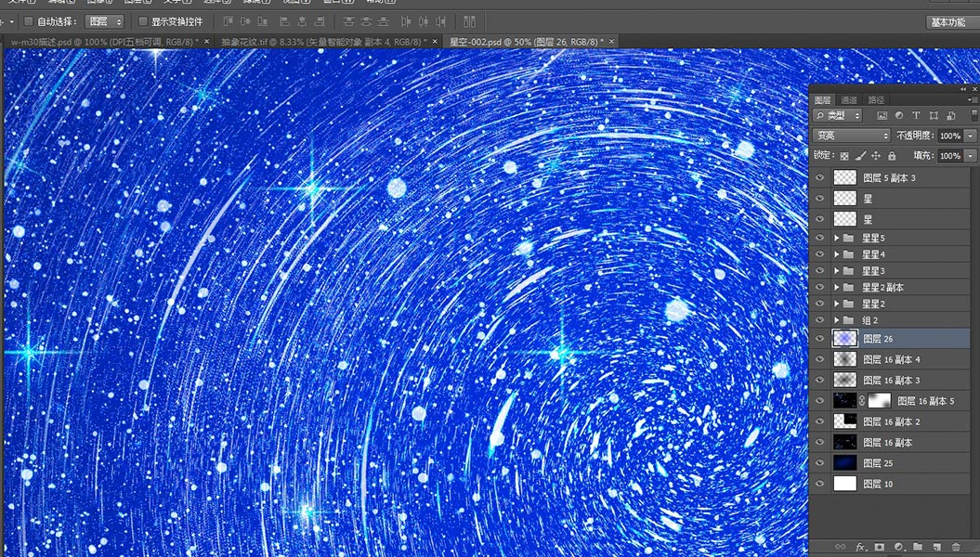The width and height of the screenshot is (980, 557).
Task: Click the delete layer trash icon
Action: 956,547
